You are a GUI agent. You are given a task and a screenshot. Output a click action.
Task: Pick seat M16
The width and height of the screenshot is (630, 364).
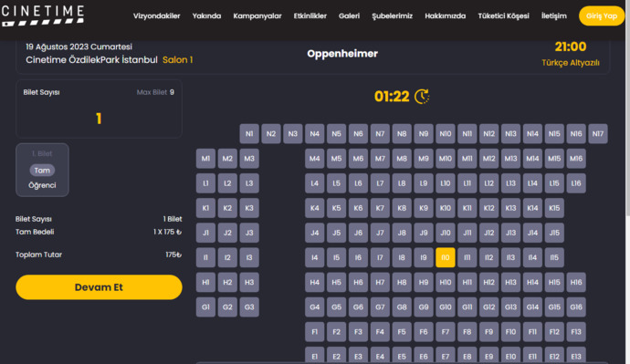pos(576,159)
